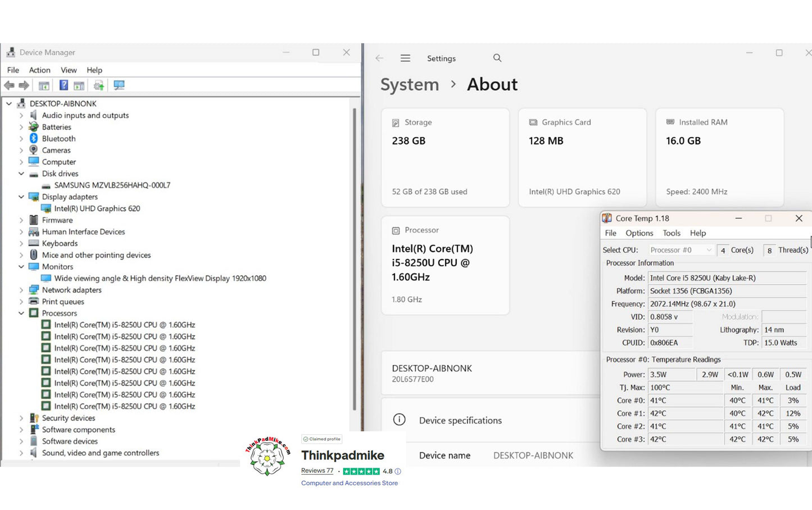
Task: Select the SAMSUNG MZVLB256HAHQ-000L7 disk drive
Action: (x=112, y=185)
